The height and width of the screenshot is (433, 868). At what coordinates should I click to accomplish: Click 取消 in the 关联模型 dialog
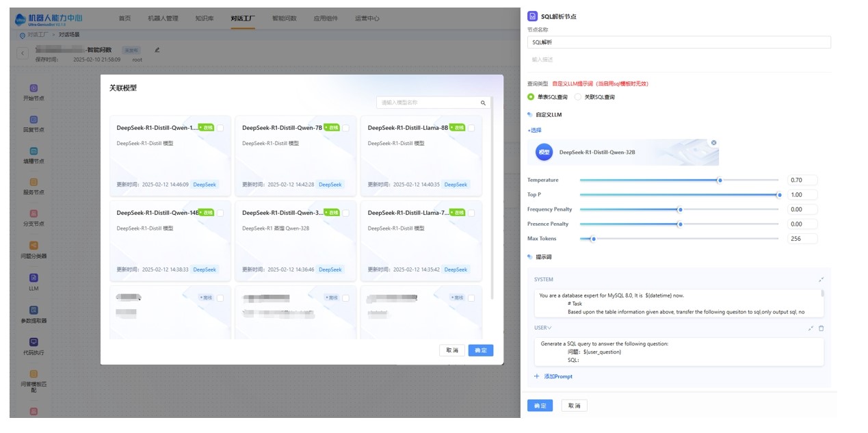pyautogui.click(x=452, y=350)
